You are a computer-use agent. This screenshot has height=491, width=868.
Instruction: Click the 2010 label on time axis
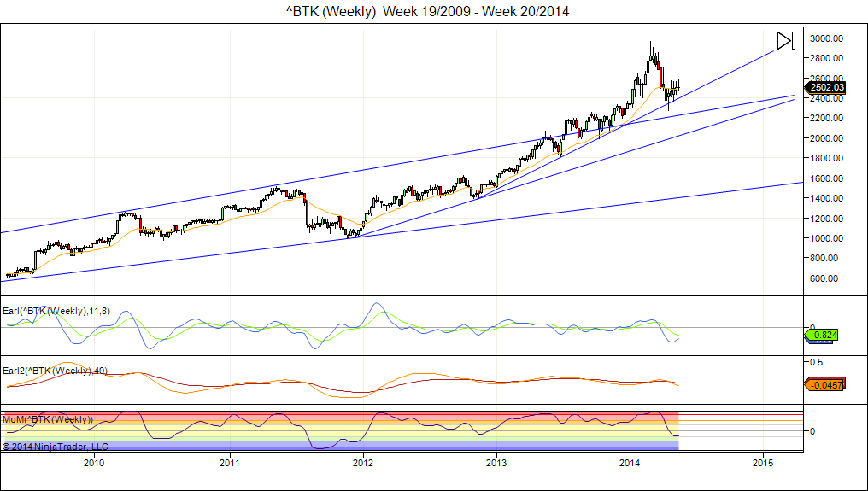tap(94, 463)
